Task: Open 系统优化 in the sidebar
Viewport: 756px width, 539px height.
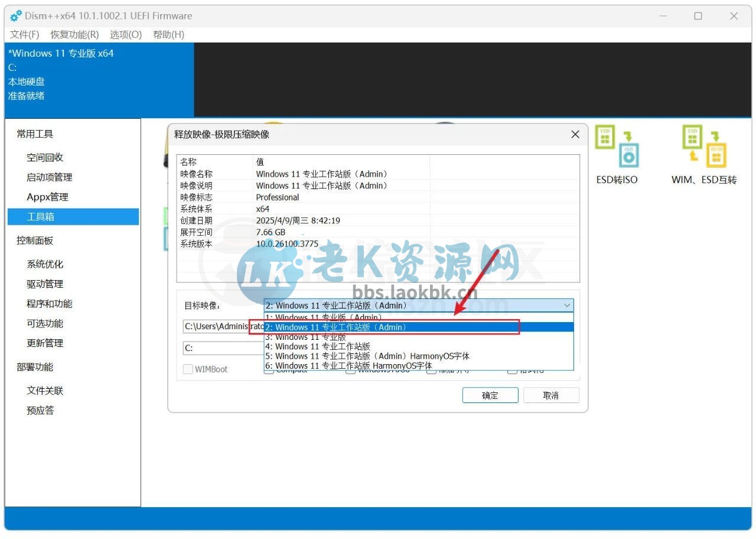Action: pos(45,264)
